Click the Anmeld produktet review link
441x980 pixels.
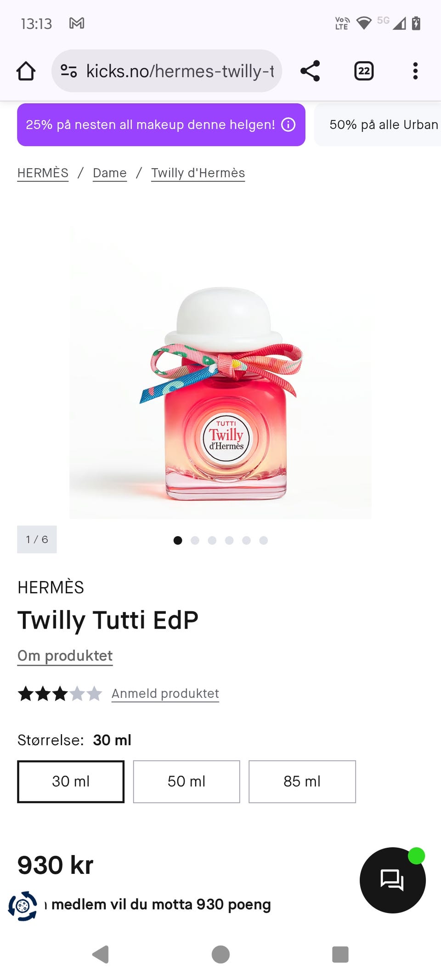tap(165, 693)
